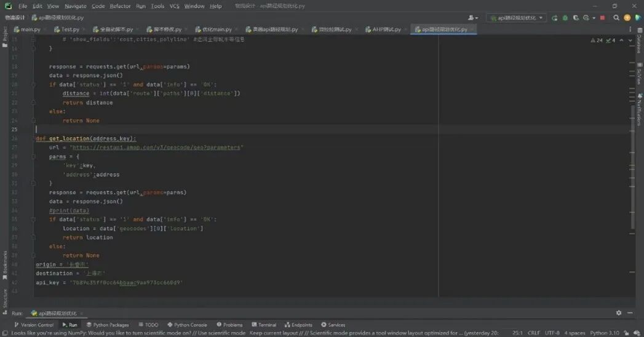Open the Services tool window button
Image resolution: width=644 pixels, height=337 pixels.
pyautogui.click(x=333, y=325)
